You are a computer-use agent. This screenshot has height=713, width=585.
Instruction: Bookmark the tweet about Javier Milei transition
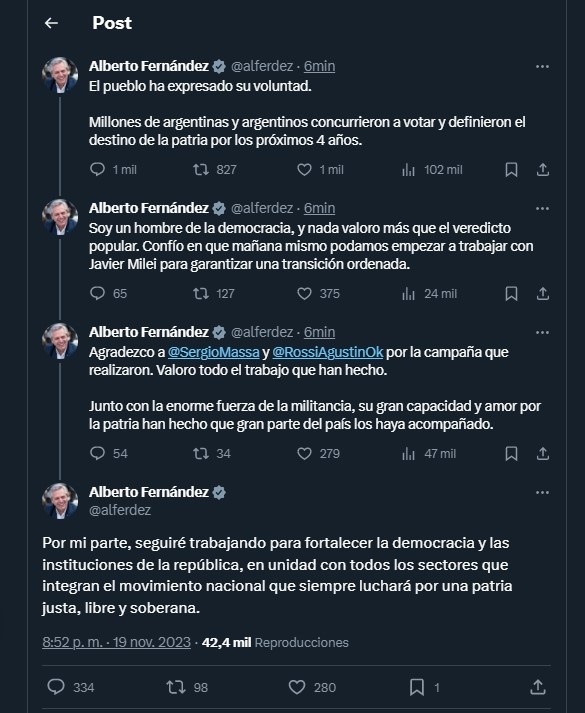pos(511,294)
